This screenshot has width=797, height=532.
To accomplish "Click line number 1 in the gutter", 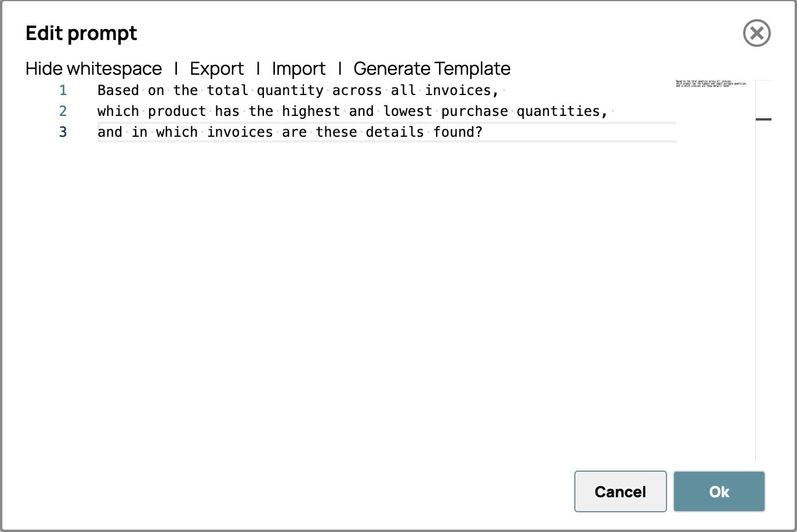I will pos(63,90).
